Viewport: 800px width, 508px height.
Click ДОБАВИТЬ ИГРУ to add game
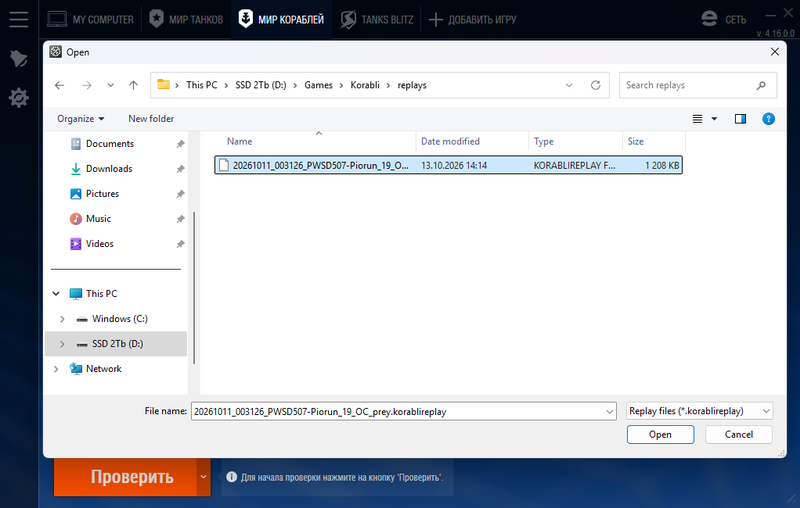click(472, 19)
